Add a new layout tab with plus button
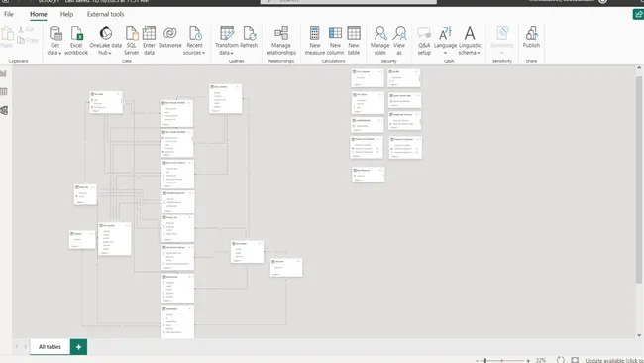 coord(78,347)
